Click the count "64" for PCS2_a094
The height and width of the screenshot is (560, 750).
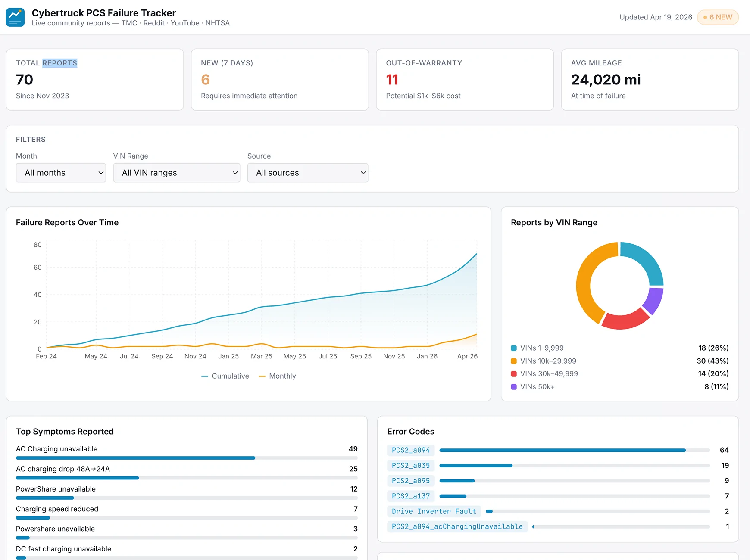tap(724, 450)
